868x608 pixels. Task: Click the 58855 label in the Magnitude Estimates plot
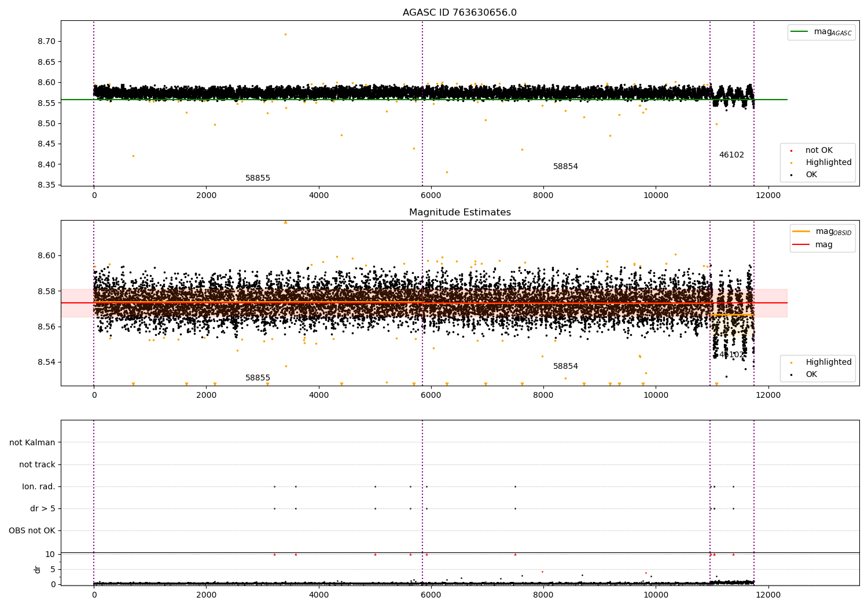pos(258,378)
